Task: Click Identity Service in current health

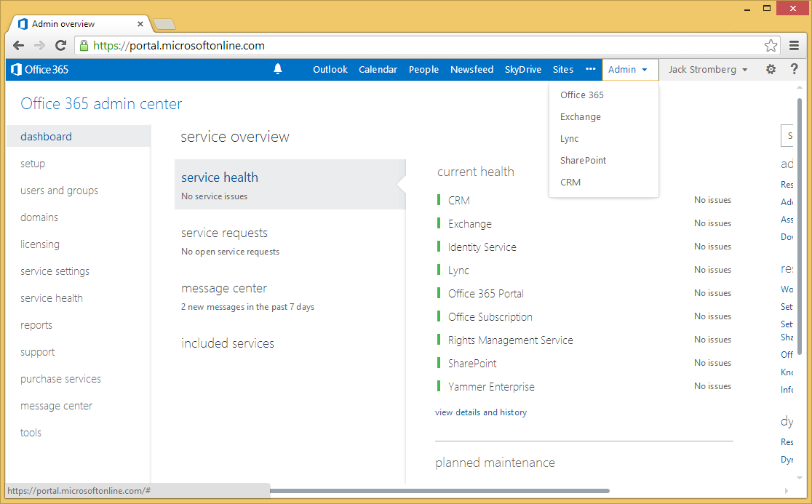Action: click(x=585, y=247)
